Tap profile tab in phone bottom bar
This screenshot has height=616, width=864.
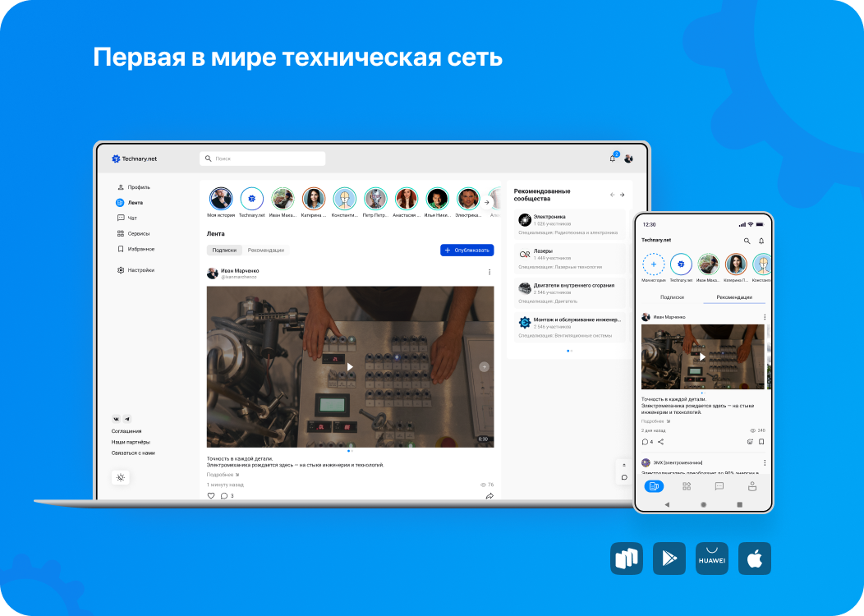[x=752, y=486]
